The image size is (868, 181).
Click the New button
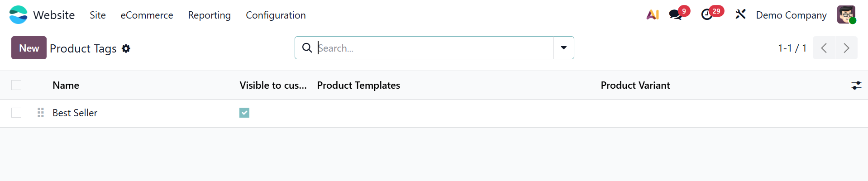[x=29, y=48]
